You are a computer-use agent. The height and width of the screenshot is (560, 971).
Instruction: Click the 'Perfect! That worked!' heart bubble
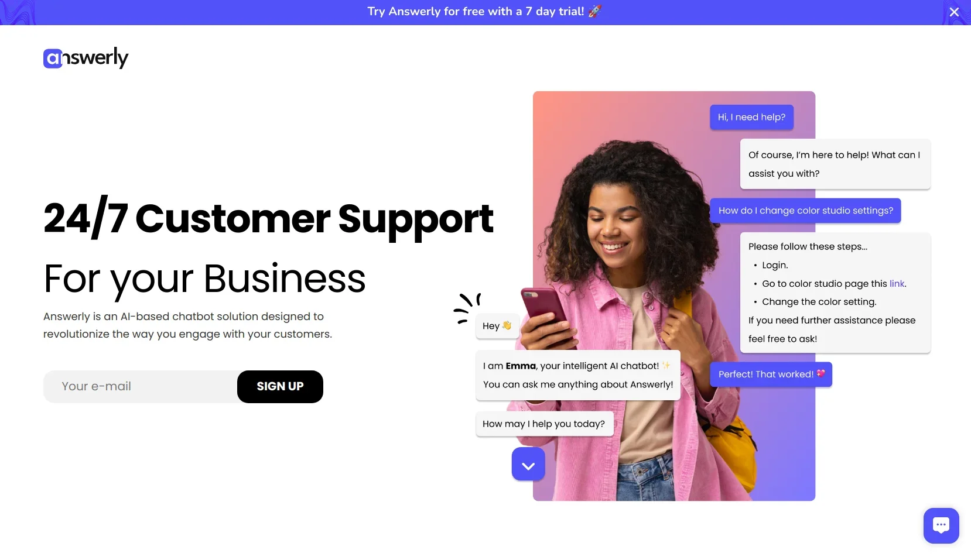click(771, 374)
